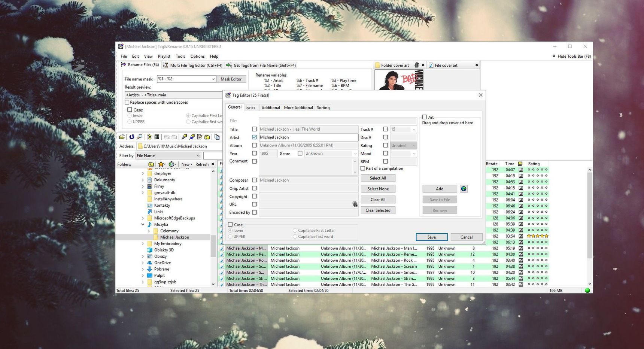Screen dimensions: 644x349
Task: Switch to Lyrics tab in Tag Editor
Action: click(x=250, y=107)
